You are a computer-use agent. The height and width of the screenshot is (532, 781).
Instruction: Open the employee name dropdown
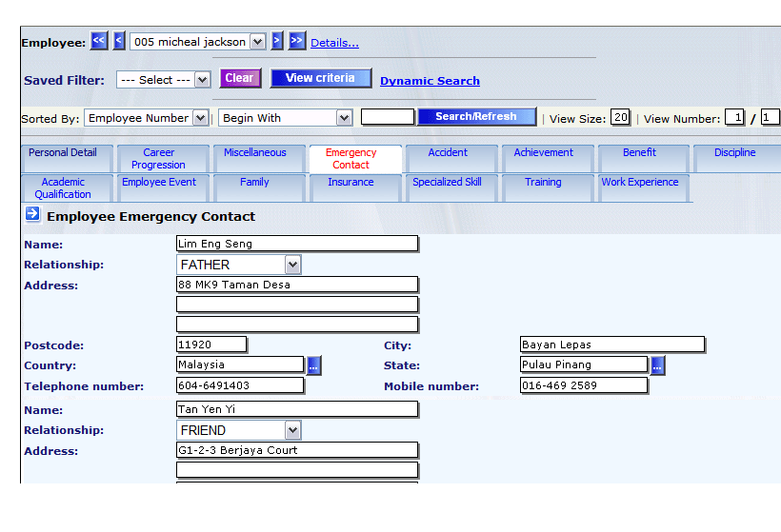(x=257, y=42)
